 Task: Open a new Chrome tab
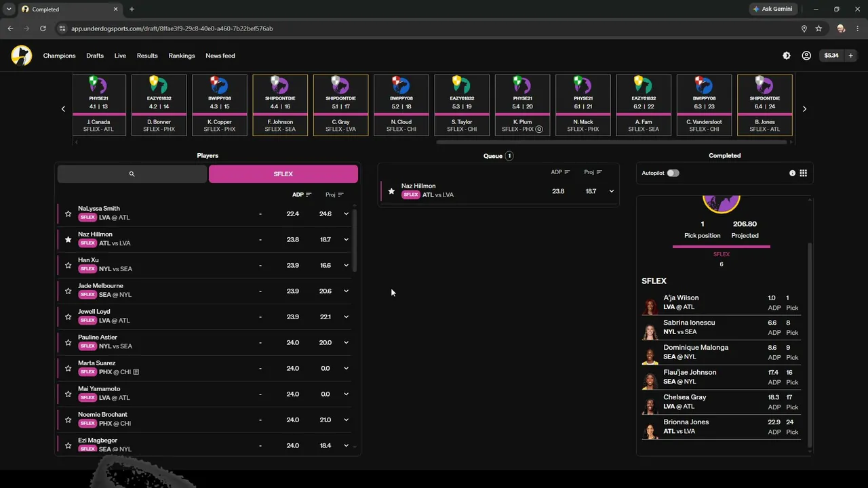tap(132, 9)
